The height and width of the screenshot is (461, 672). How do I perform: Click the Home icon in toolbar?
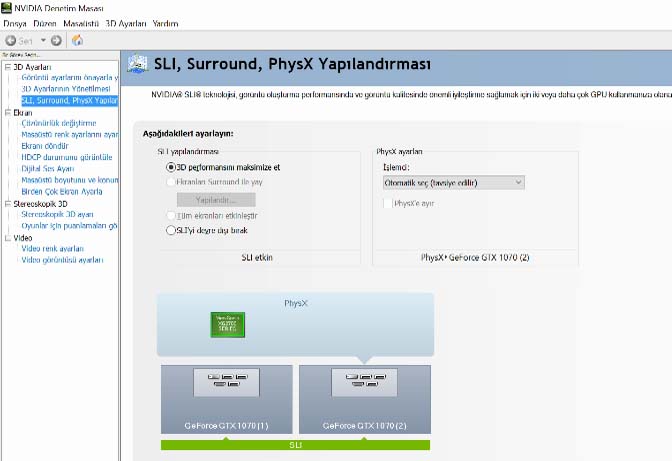(77, 40)
